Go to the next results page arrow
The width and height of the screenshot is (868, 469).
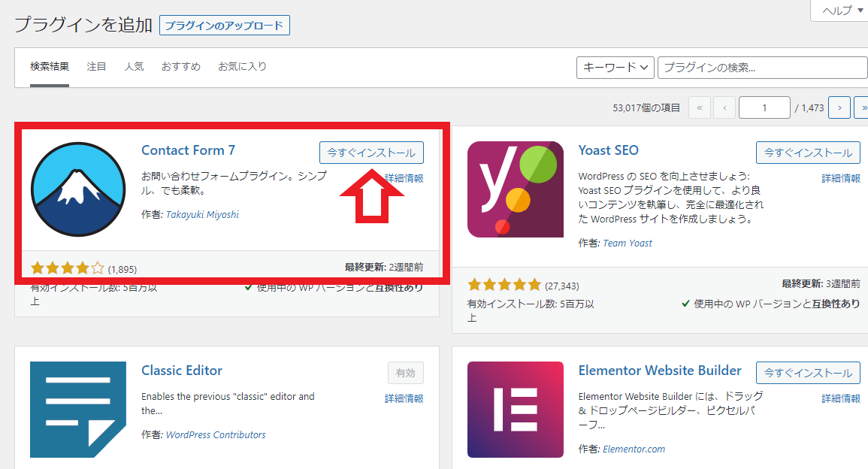pyautogui.click(x=839, y=107)
